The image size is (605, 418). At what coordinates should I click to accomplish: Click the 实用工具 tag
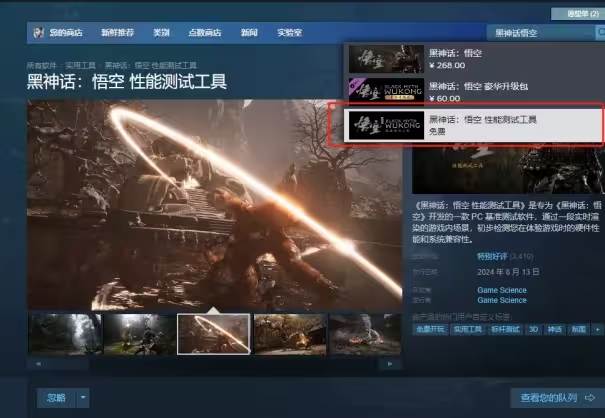pos(468,329)
